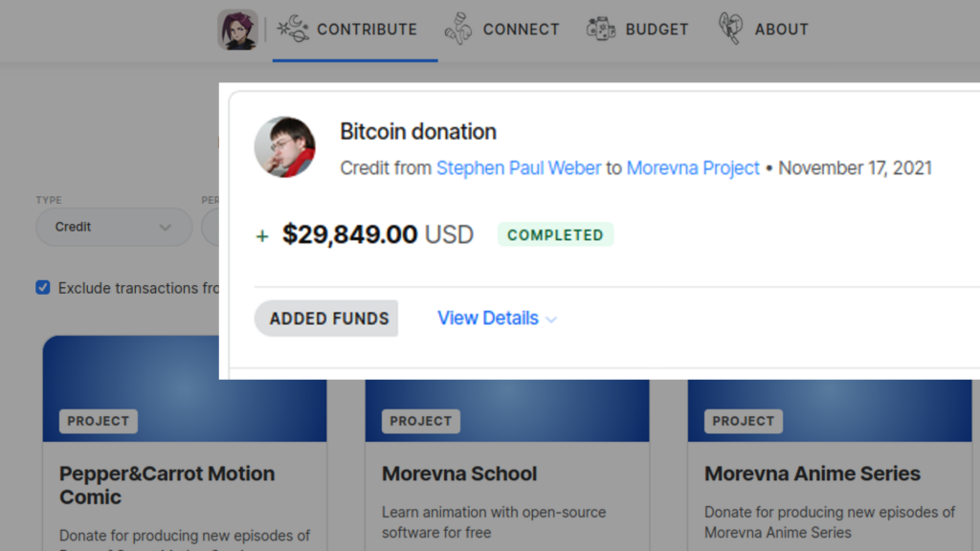
Task: Follow the Morevna Project link
Action: tap(693, 168)
